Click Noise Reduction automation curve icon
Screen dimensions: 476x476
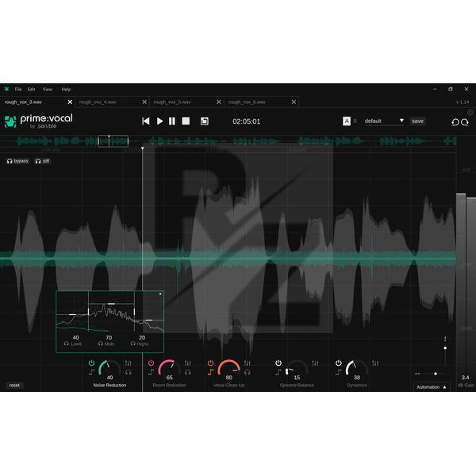tap(92, 372)
